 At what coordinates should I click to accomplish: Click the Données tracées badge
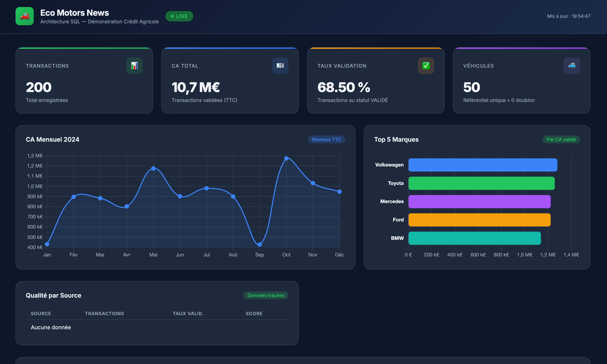266,295
